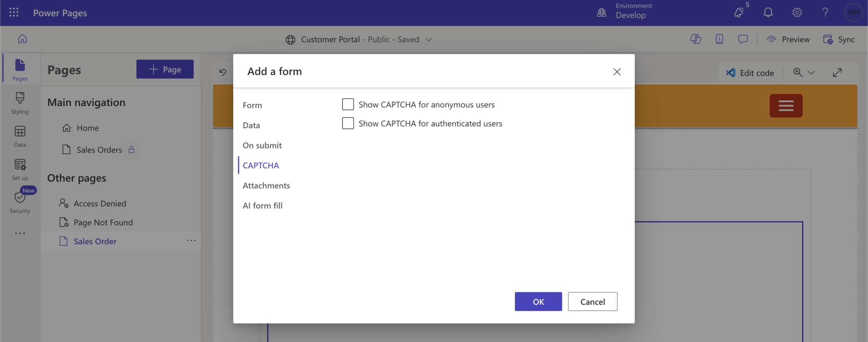Switch to the On submit tab
The width and height of the screenshot is (868, 342).
[262, 145]
